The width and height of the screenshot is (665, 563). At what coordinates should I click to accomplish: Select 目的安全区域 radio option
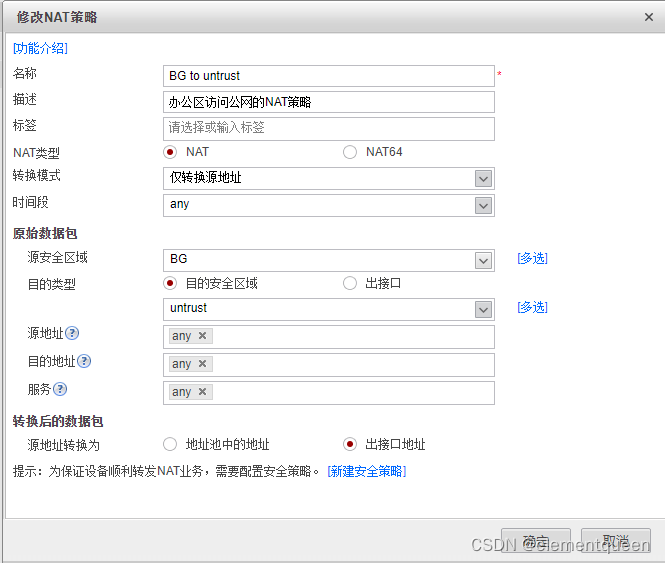point(170,283)
